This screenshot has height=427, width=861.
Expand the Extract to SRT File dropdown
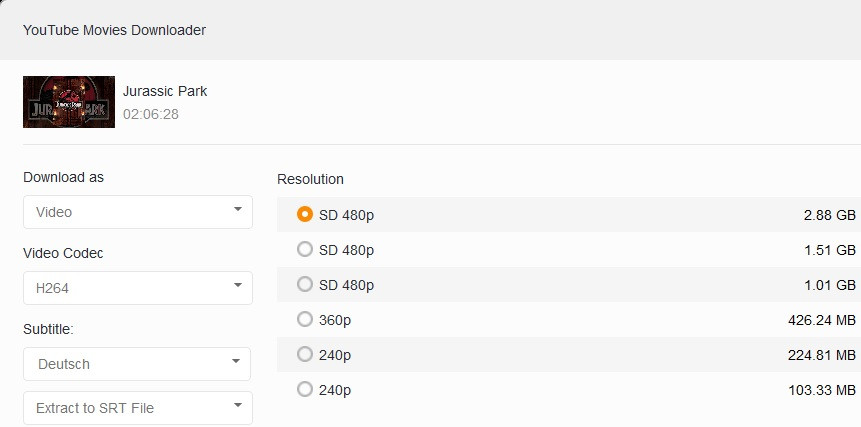(138, 408)
